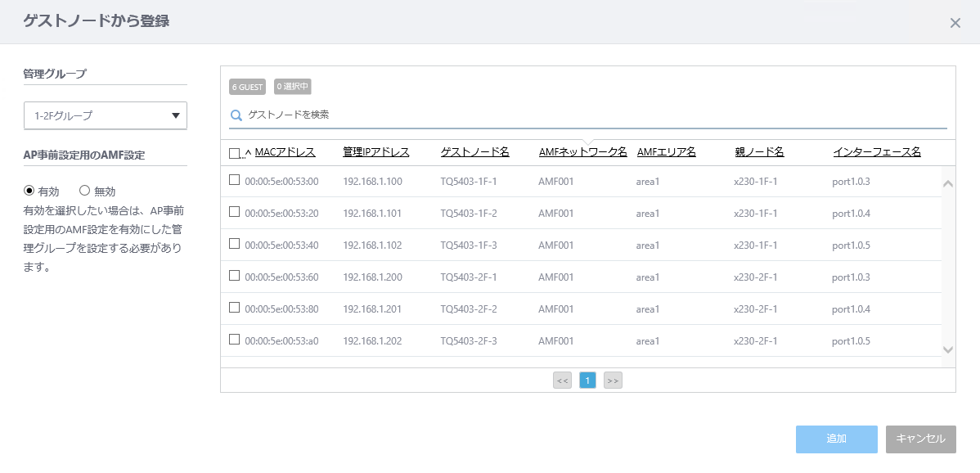The image size is (980, 473).
Task: Close the guest node registration dialog
Action: 955,23
